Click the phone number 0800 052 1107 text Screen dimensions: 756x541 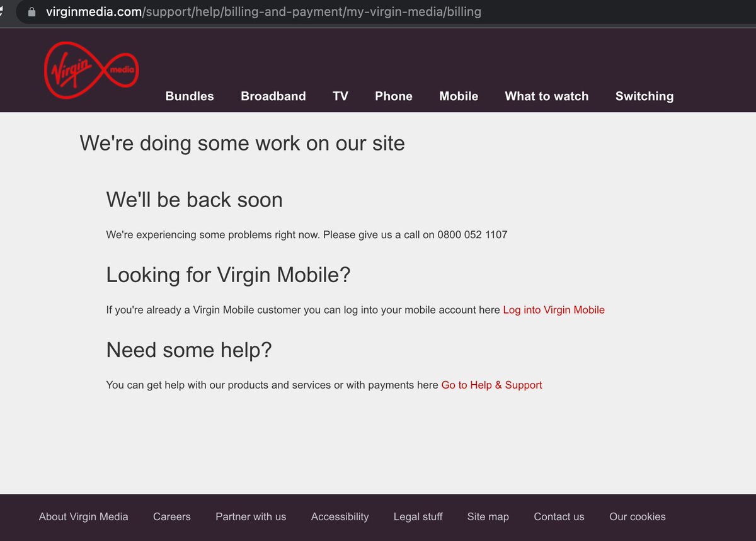click(472, 235)
